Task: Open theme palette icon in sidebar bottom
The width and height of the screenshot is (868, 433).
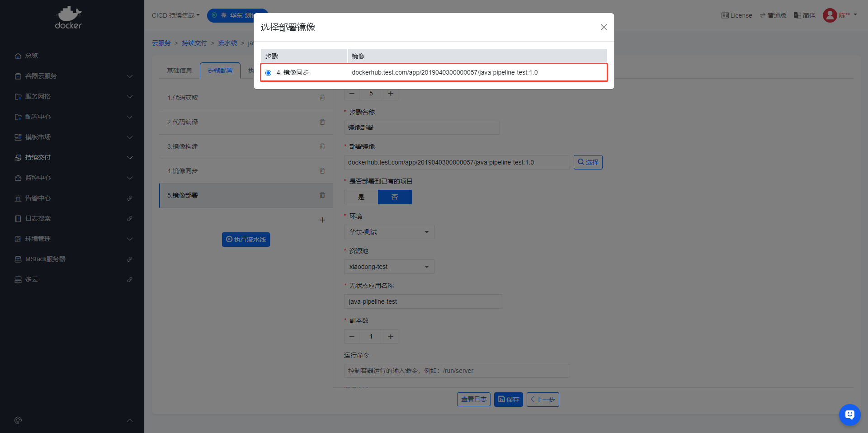Action: click(x=18, y=420)
